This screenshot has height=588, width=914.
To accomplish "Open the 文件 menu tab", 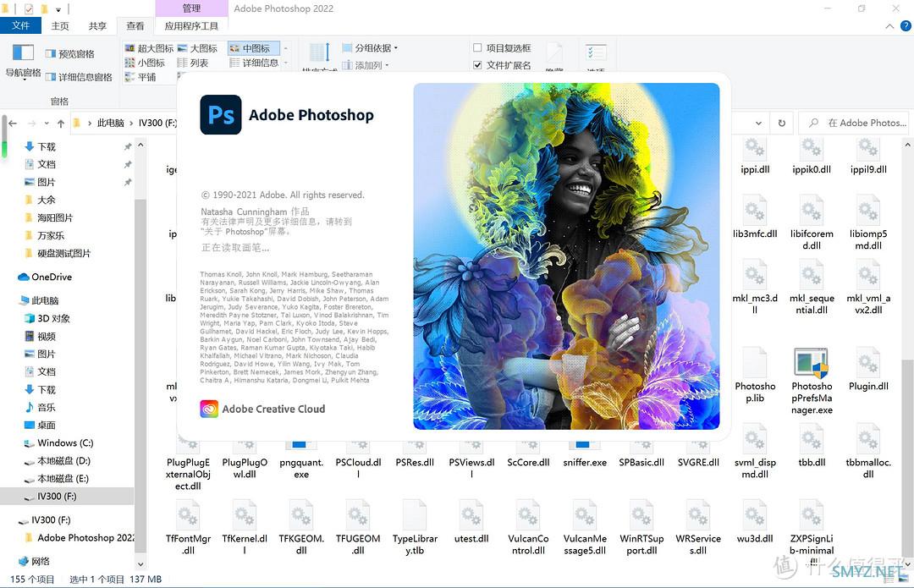I will click(20, 25).
